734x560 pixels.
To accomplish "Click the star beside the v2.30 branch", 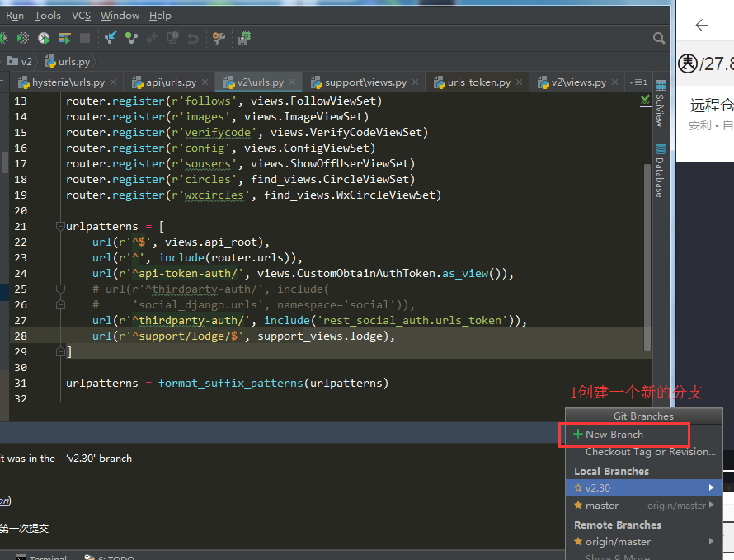I will click(x=578, y=488).
